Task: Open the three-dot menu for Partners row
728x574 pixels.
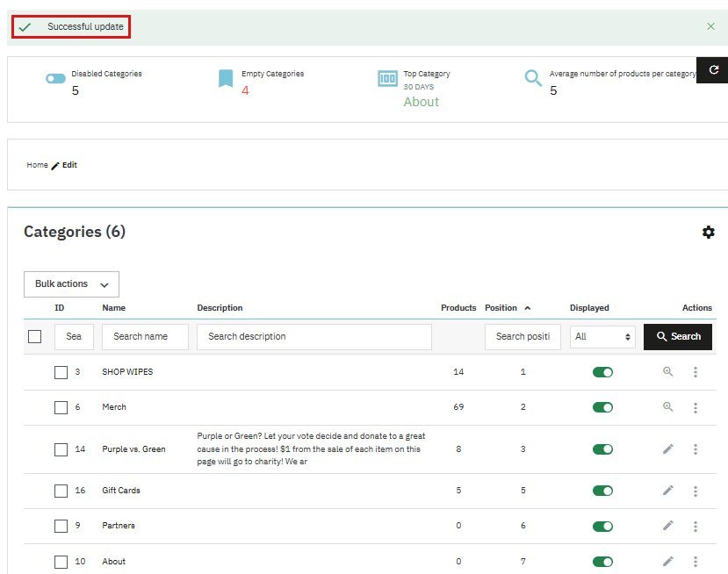Action: click(x=695, y=526)
